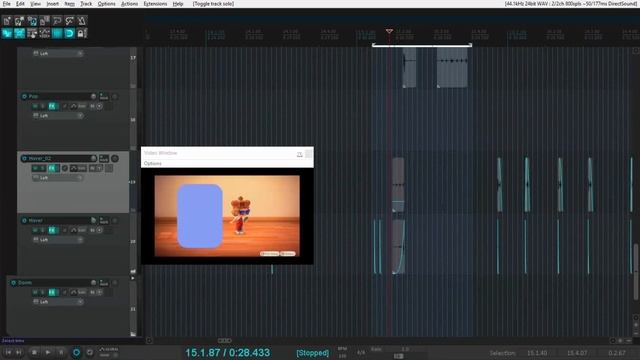Open input dropdown on Hover_02 track

point(58,178)
